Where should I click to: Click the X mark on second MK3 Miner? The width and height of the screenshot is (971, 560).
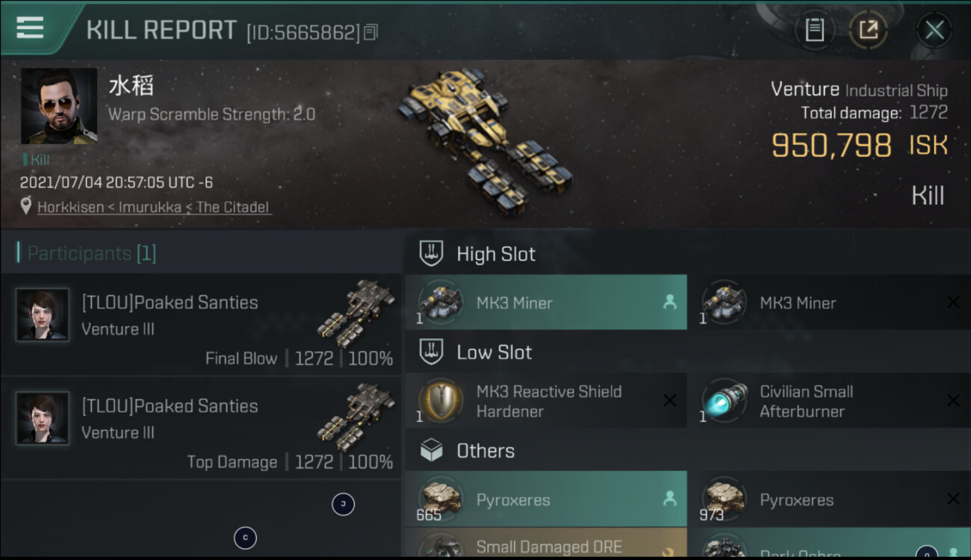coord(953,302)
